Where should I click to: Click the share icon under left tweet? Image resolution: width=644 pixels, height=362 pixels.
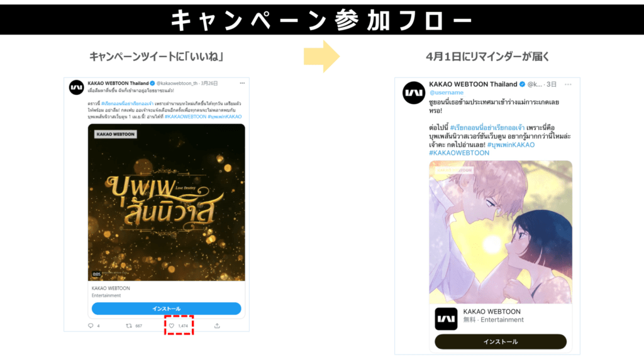tap(217, 326)
